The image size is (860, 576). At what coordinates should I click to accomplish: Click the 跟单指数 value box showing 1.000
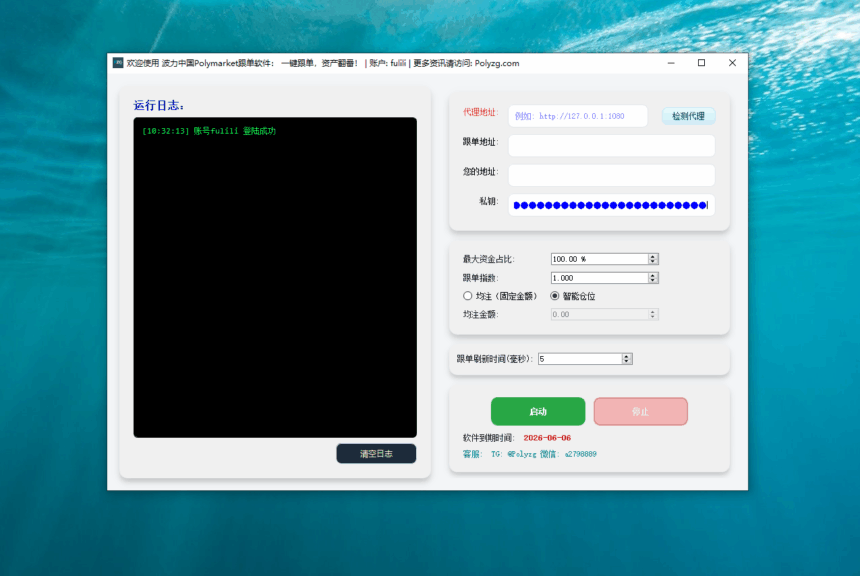598,278
